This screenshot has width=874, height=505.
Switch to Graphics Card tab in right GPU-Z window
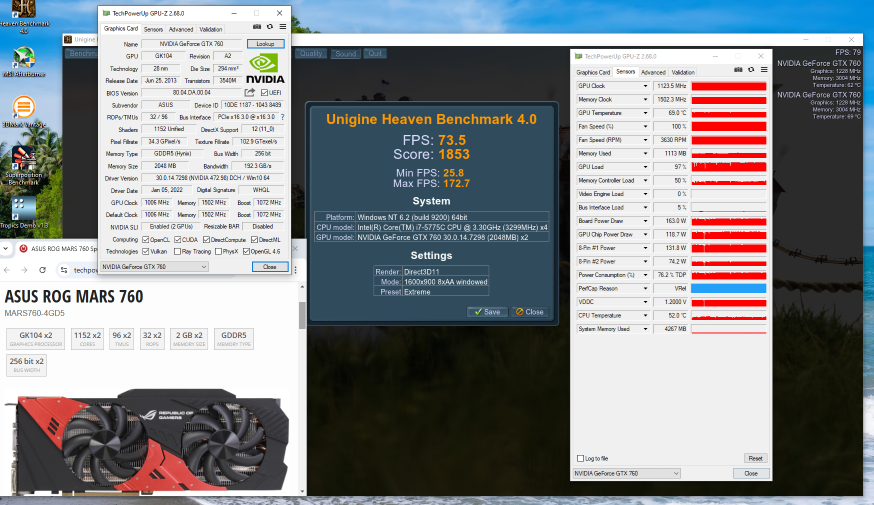593,72
